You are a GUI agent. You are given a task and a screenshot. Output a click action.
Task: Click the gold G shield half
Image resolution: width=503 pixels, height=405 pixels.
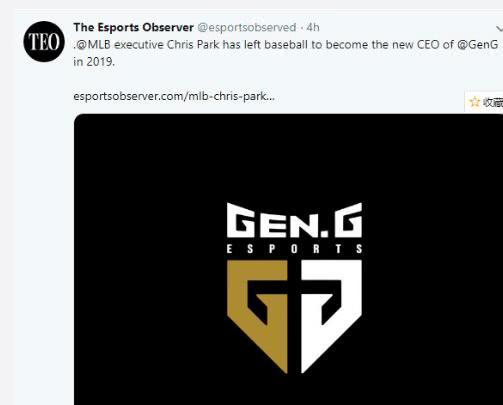tap(257, 316)
